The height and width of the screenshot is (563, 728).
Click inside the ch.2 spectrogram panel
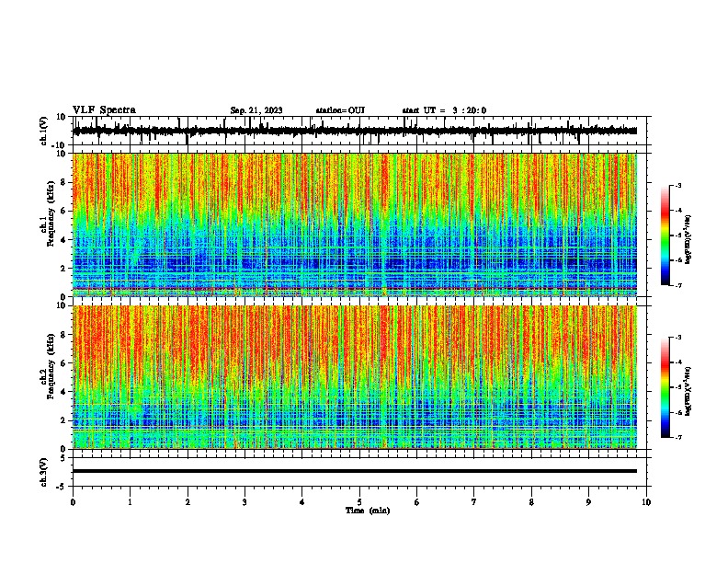pos(355,377)
